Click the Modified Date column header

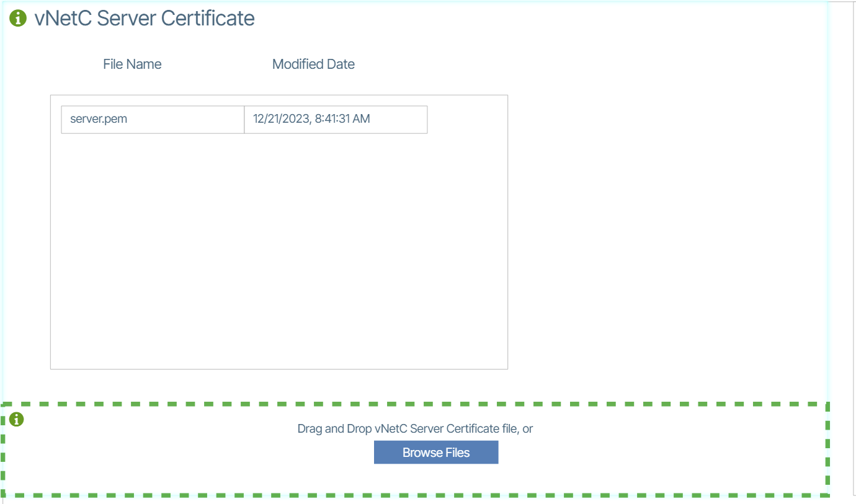point(313,64)
